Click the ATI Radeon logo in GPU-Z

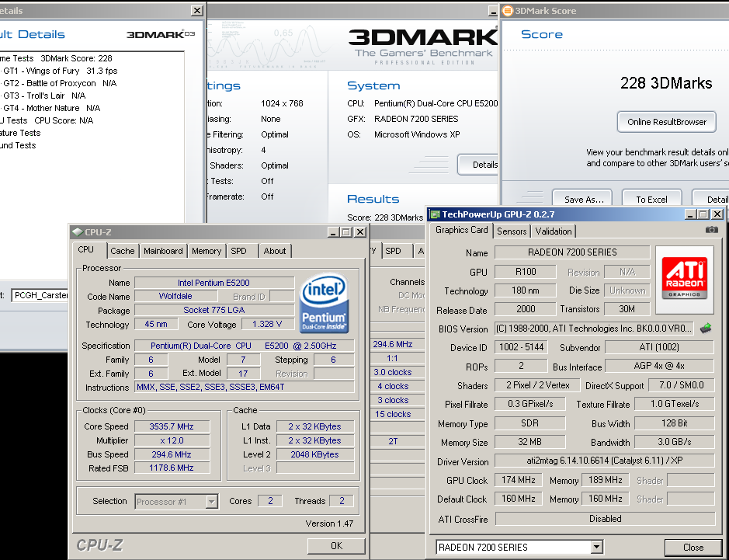pos(685,280)
